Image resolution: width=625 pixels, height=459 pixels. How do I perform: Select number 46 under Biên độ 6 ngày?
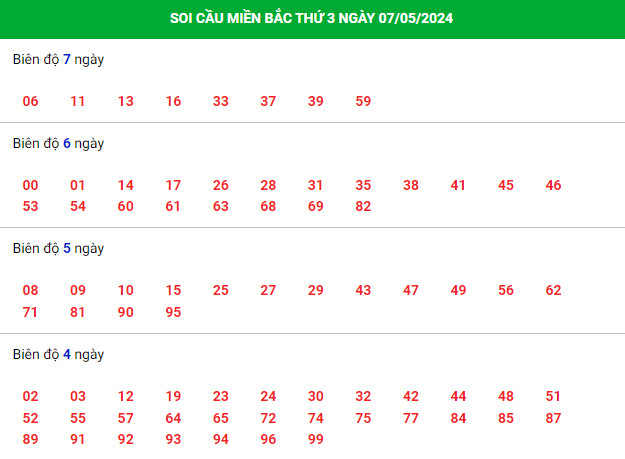tap(553, 185)
